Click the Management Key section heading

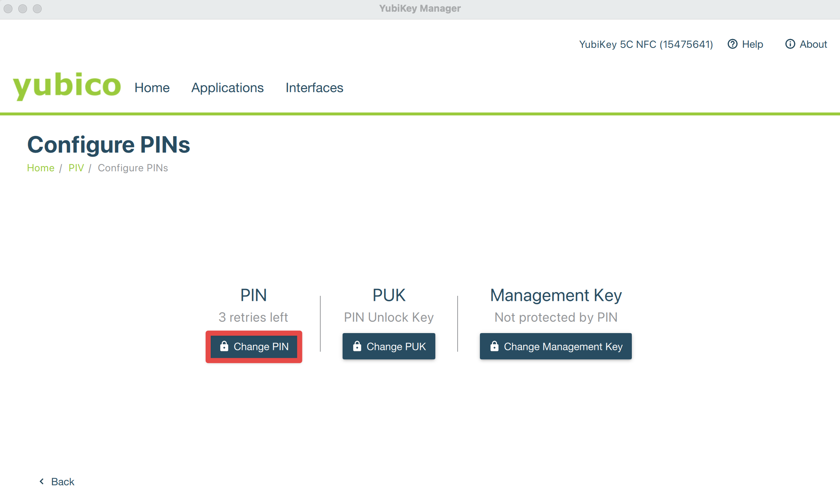click(x=556, y=295)
